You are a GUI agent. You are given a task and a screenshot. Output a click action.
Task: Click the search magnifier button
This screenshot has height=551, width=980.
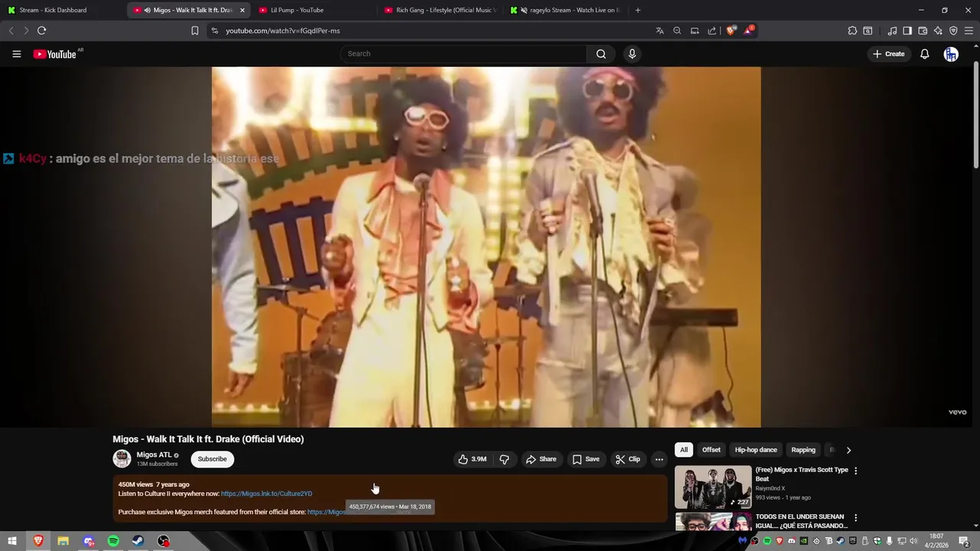point(601,54)
